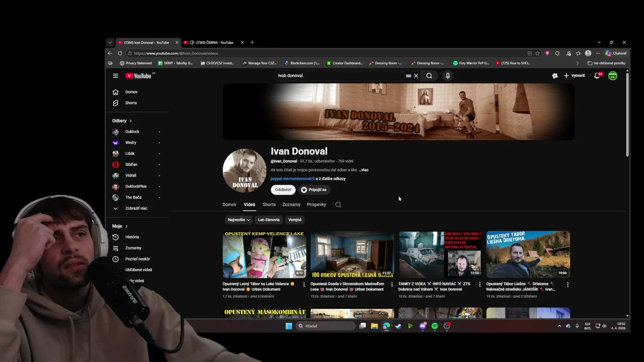Open YouTube notifications bell
The height and width of the screenshot is (362, 644).
click(x=597, y=76)
